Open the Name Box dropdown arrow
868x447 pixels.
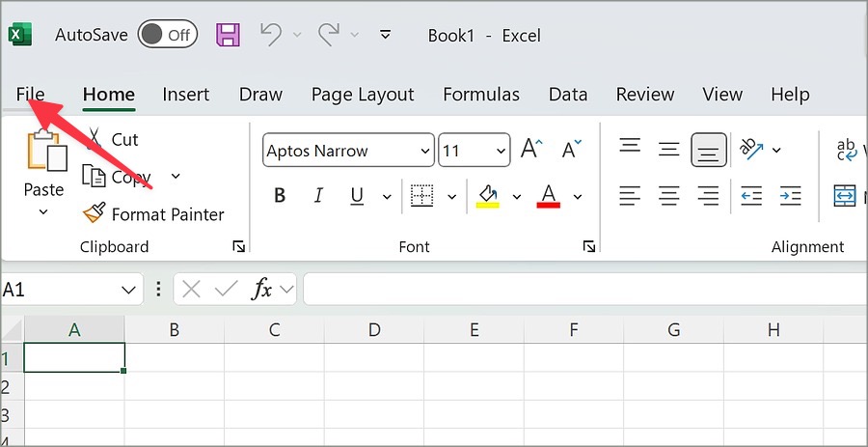[129, 289]
